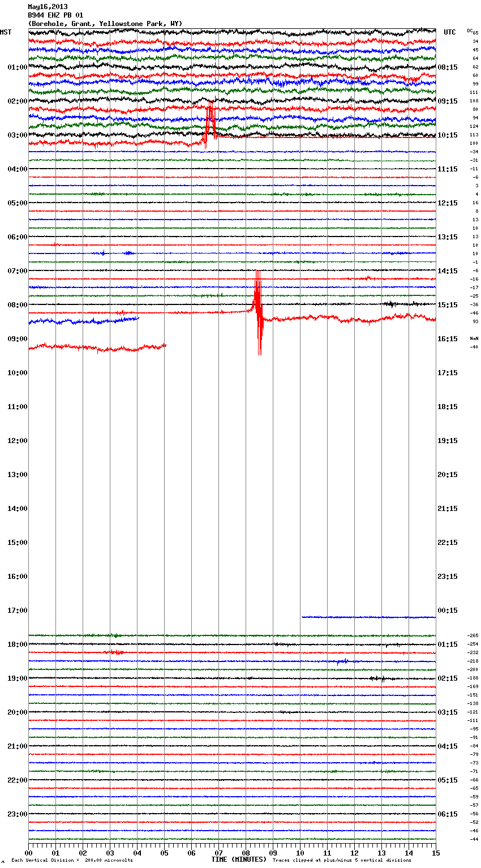
Task: Click the 16:15 UTC time label
Action: [448, 339]
